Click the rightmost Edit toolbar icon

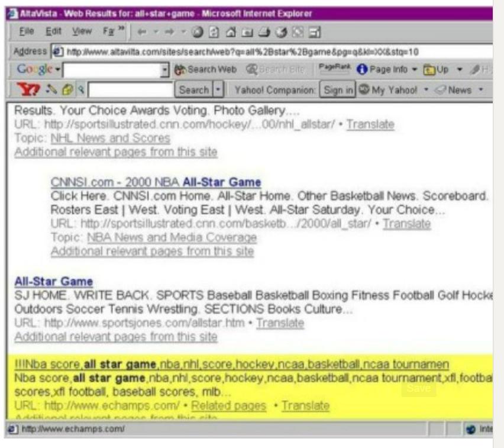(315, 32)
